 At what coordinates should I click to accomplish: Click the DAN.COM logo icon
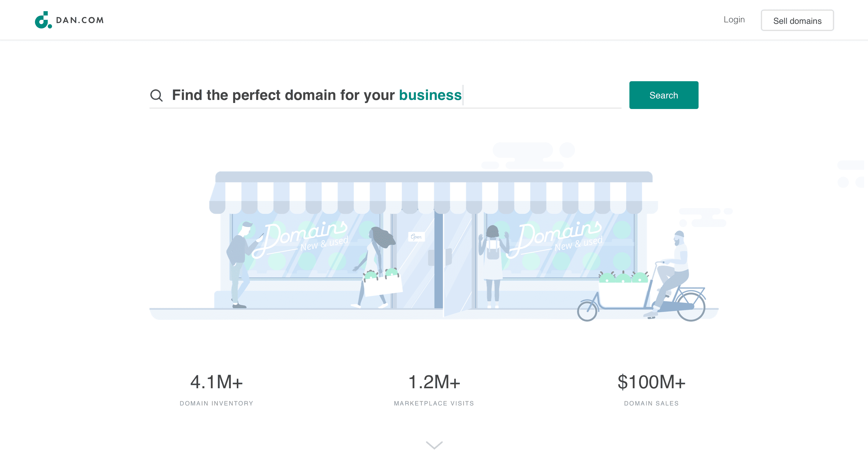pos(43,20)
